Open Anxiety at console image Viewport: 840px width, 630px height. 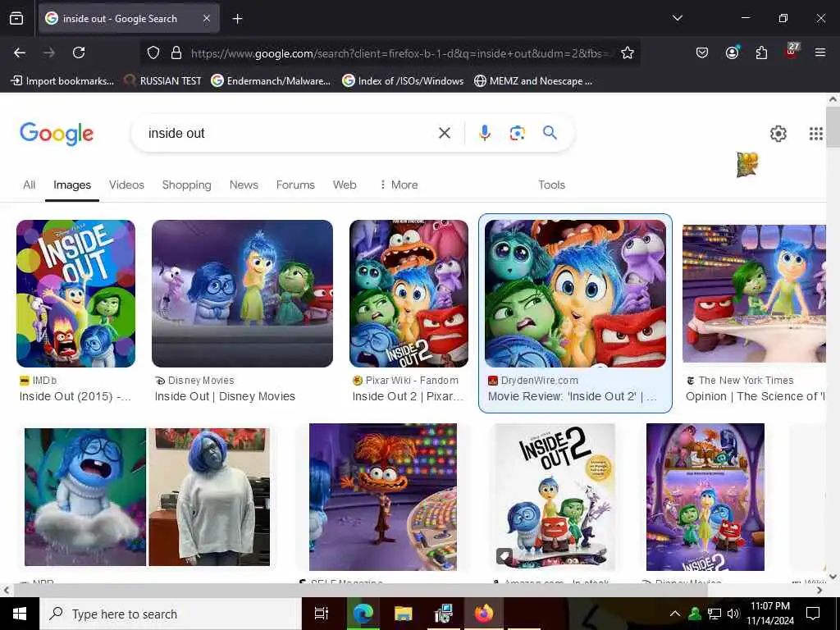pos(383,496)
